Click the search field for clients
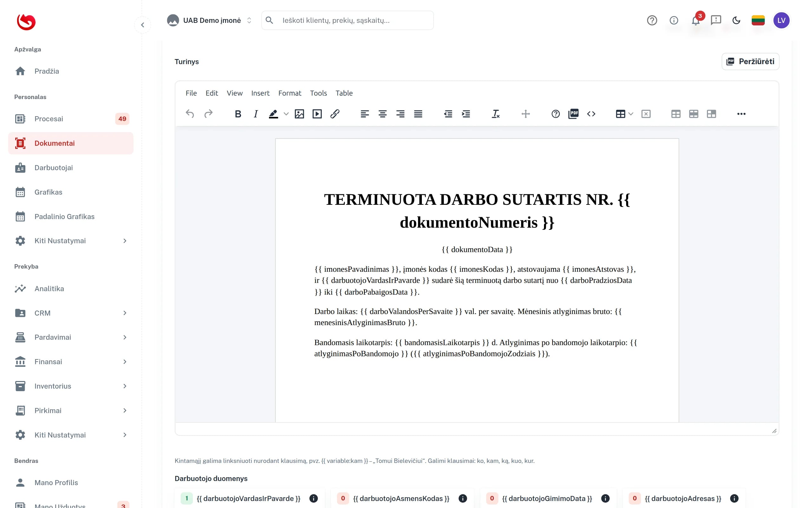Image resolution: width=812 pixels, height=508 pixels. 347,21
